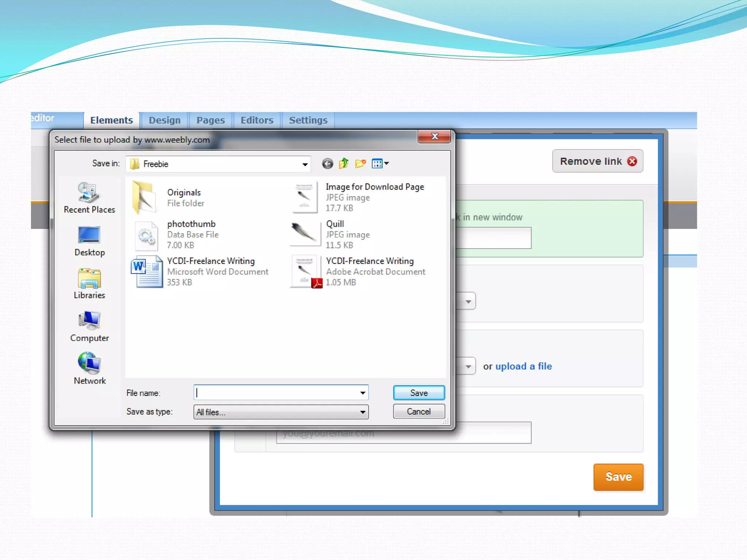Open Recent Places in sidebar
747x560 pixels.
pos(89,198)
